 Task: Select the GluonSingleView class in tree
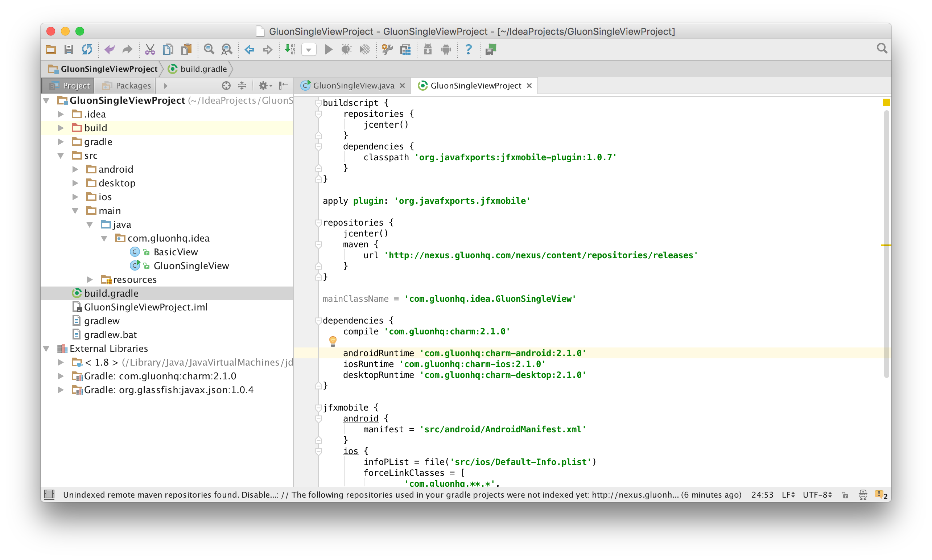coord(191,265)
